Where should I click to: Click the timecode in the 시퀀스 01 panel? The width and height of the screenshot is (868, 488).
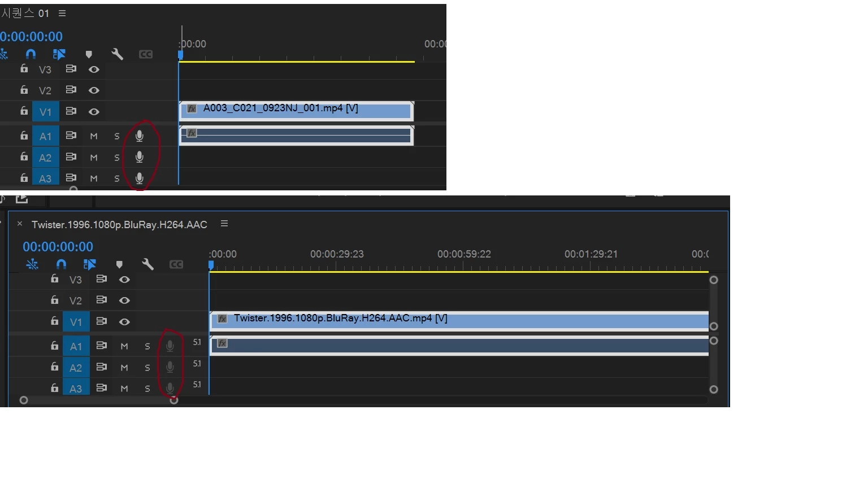coord(32,37)
